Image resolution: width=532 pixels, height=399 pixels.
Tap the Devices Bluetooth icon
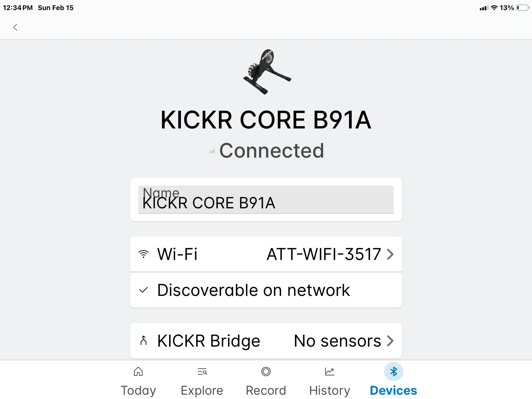pos(393,372)
